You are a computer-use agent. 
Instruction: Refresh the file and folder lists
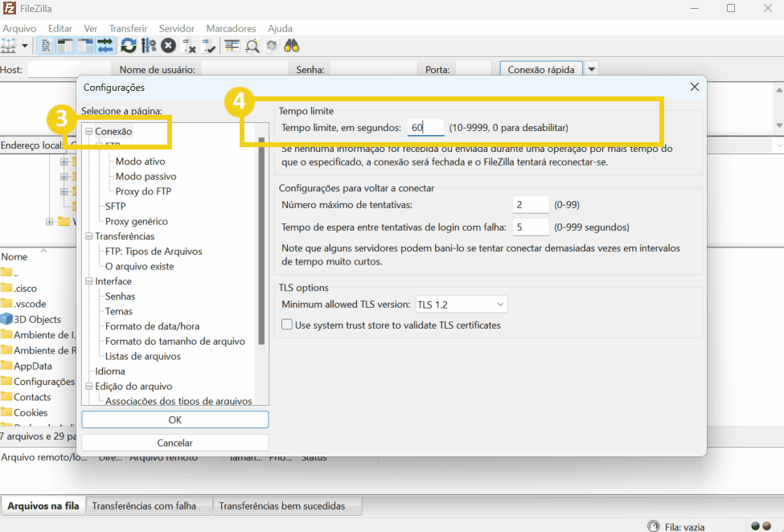[x=129, y=47]
